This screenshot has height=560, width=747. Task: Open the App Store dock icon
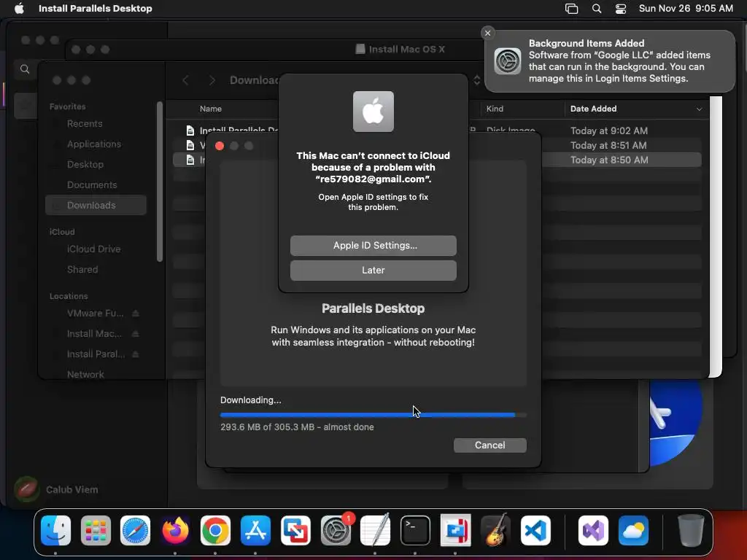tap(255, 530)
